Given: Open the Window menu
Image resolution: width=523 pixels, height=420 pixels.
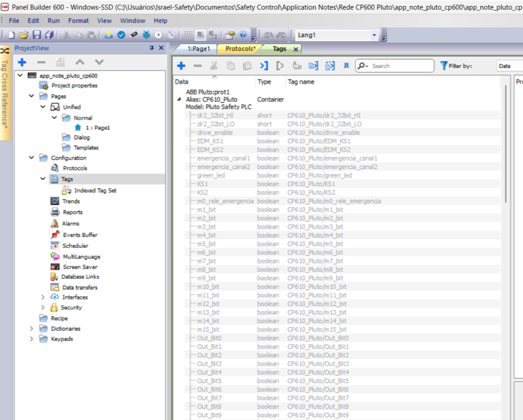Looking at the screenshot, I should tap(132, 21).
